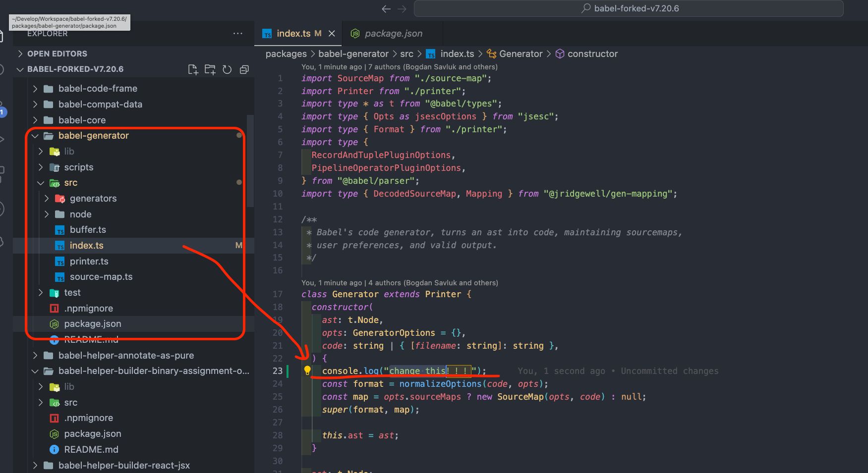Click 'PipelineOperatorPluginOptions' on line 8
Viewport: 868px width, 473px height.
[x=386, y=168]
